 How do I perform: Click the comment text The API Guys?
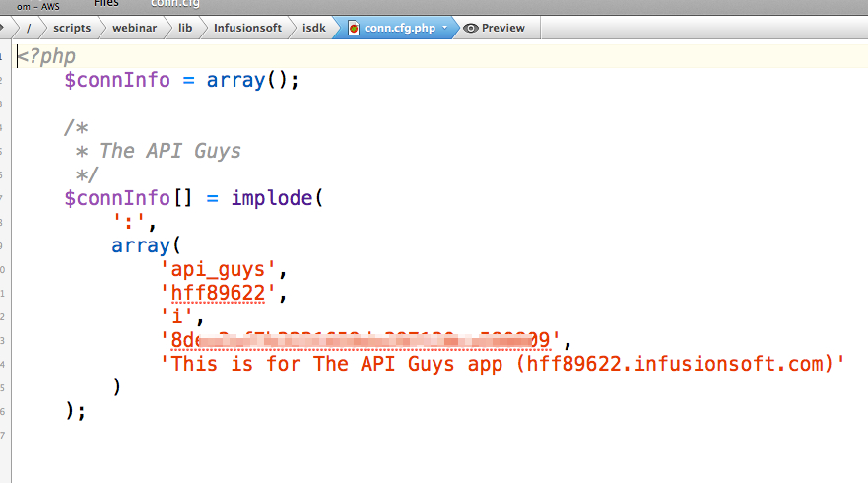pos(169,151)
